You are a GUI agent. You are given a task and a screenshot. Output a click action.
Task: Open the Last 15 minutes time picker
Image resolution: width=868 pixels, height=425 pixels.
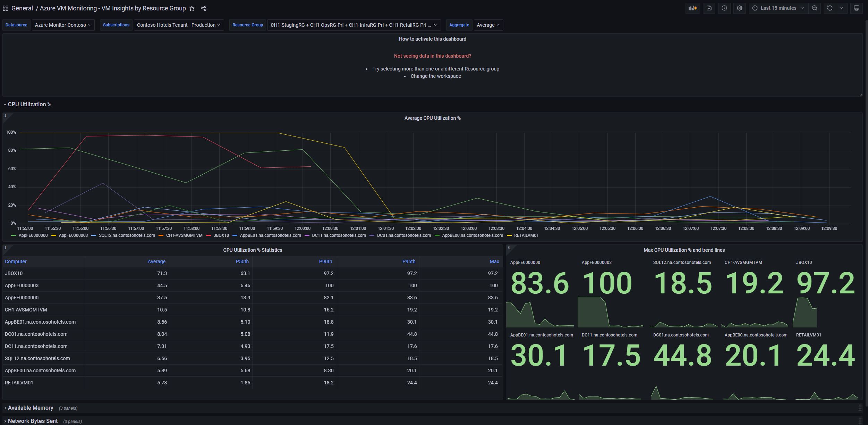pyautogui.click(x=778, y=8)
